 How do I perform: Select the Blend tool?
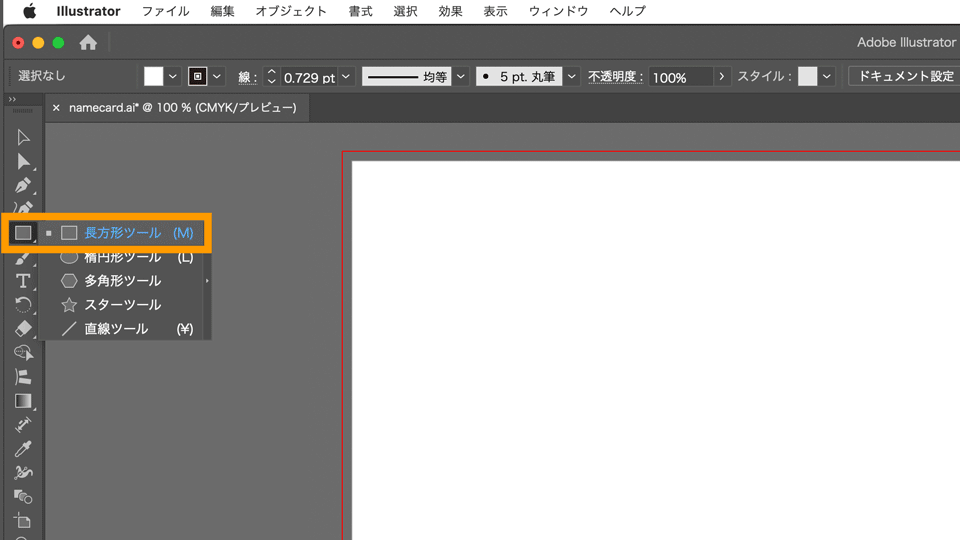23,497
